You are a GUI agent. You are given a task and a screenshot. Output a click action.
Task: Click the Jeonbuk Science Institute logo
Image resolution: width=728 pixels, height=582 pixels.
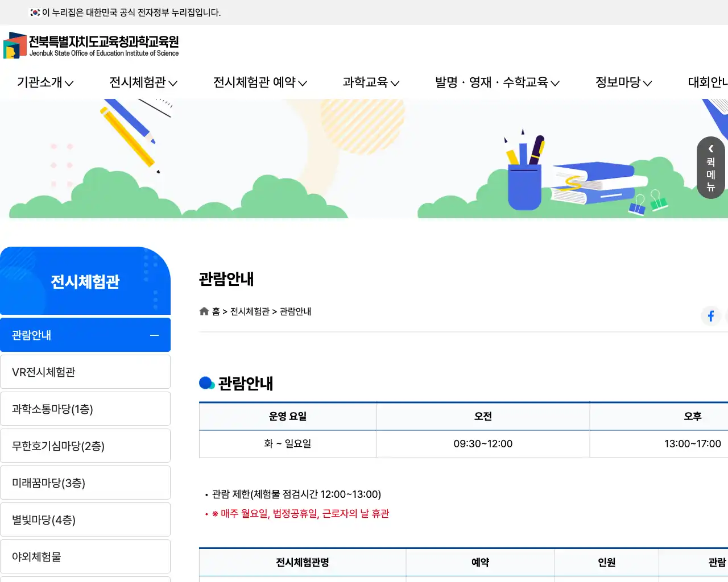pyautogui.click(x=91, y=45)
